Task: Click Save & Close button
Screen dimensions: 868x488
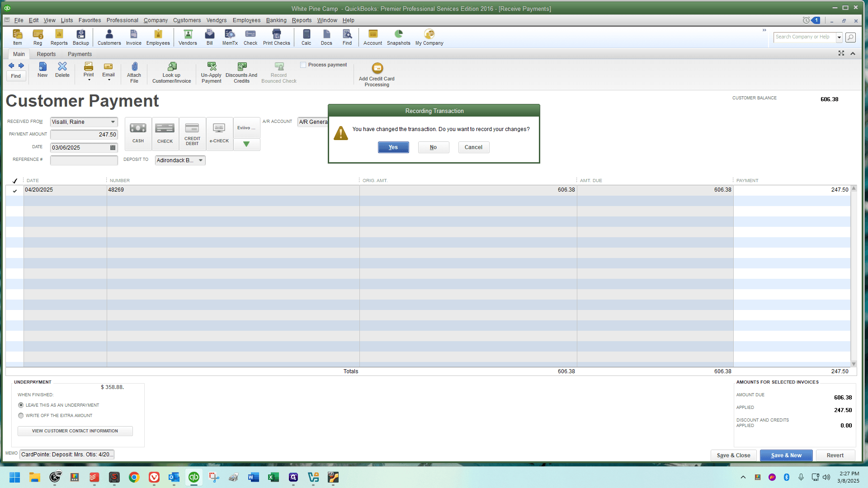Action: pos(734,455)
